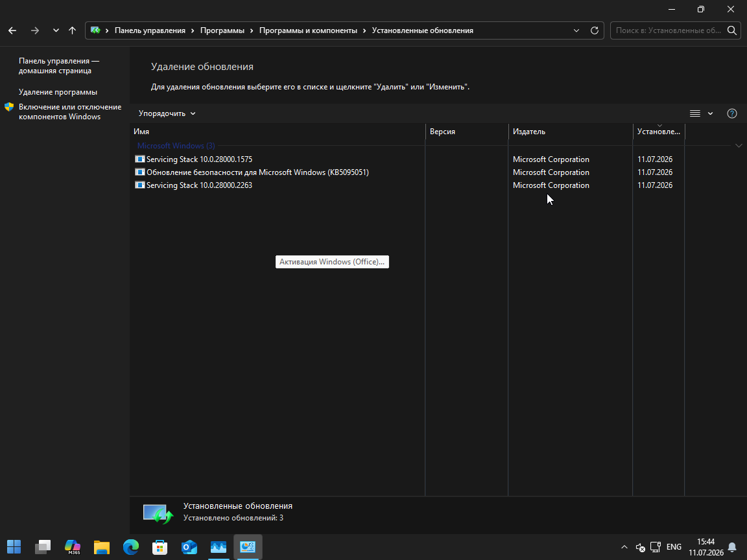Open Help with the question mark icon
Screen dimensions: 747x560
(x=731, y=113)
